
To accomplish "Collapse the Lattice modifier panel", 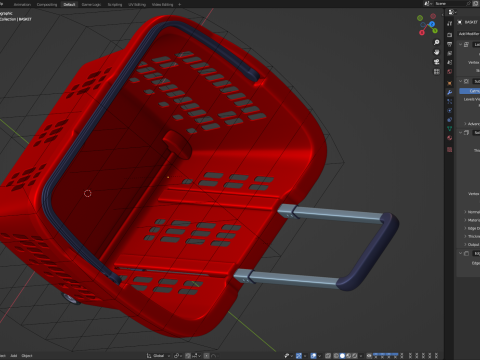I will (x=461, y=44).
